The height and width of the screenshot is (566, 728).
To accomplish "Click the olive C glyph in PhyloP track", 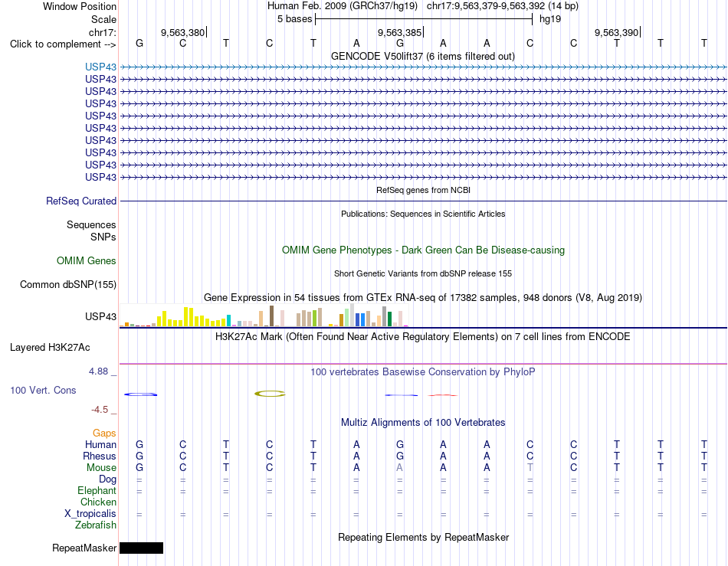I will point(270,394).
